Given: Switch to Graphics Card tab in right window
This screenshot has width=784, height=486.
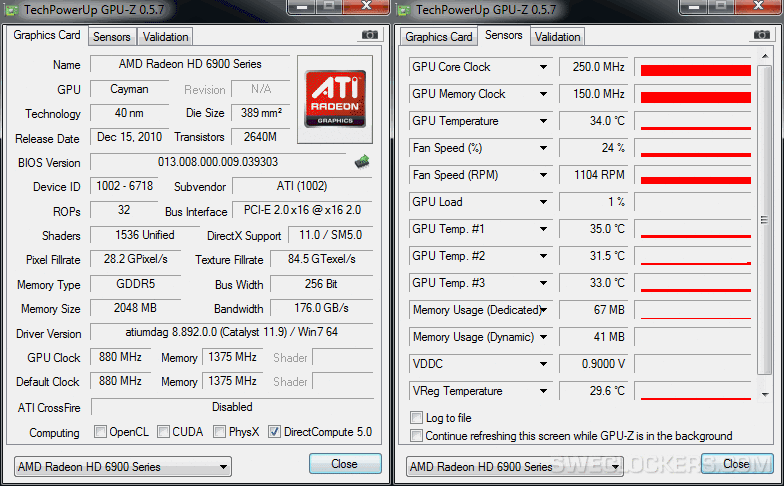Looking at the screenshot, I should [438, 36].
